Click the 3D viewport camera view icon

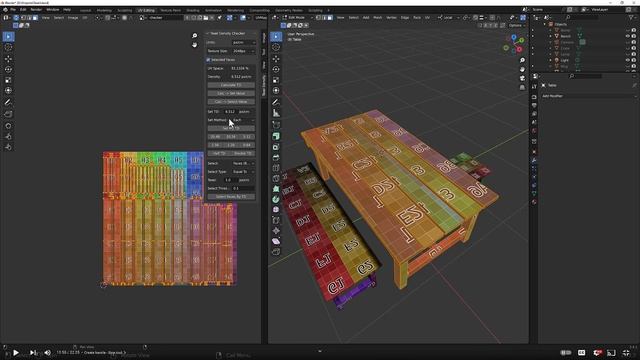click(x=522, y=78)
